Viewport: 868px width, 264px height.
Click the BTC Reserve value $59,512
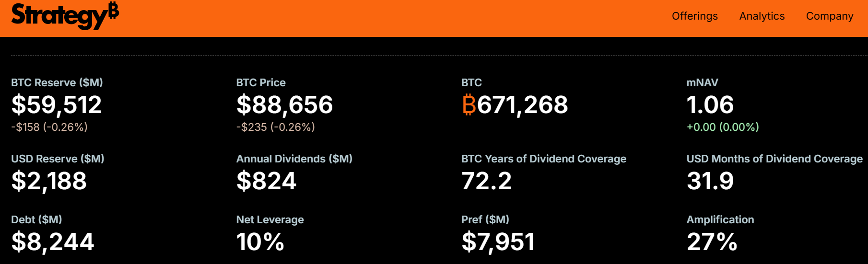pyautogui.click(x=57, y=105)
